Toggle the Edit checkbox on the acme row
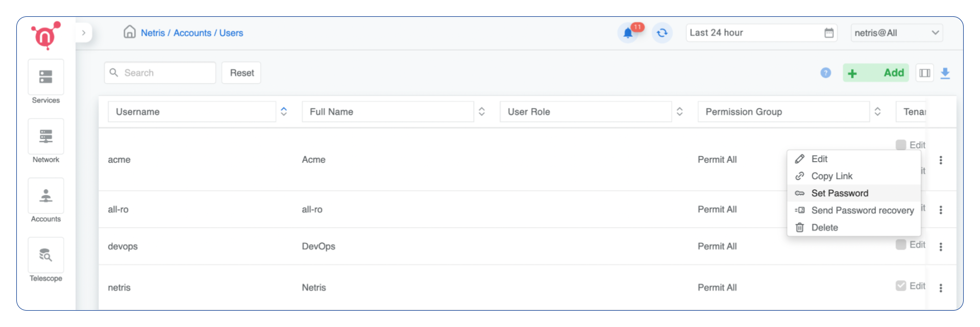The width and height of the screenshot is (980, 327). (x=901, y=144)
